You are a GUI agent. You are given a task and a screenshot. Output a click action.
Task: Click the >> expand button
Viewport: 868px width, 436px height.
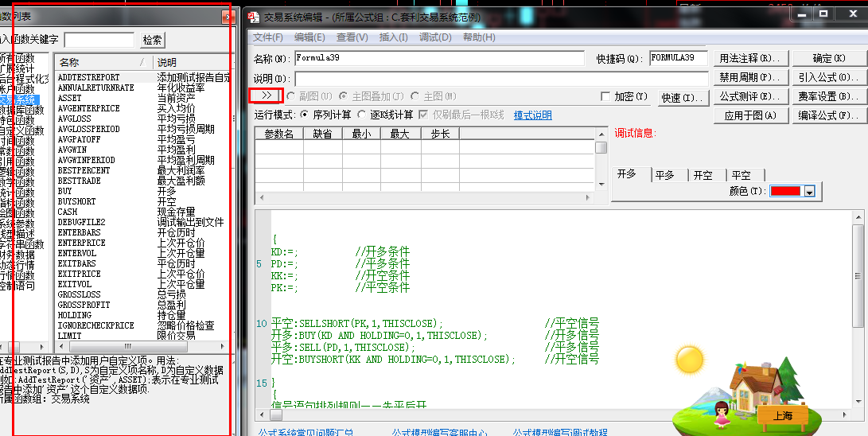click(267, 95)
